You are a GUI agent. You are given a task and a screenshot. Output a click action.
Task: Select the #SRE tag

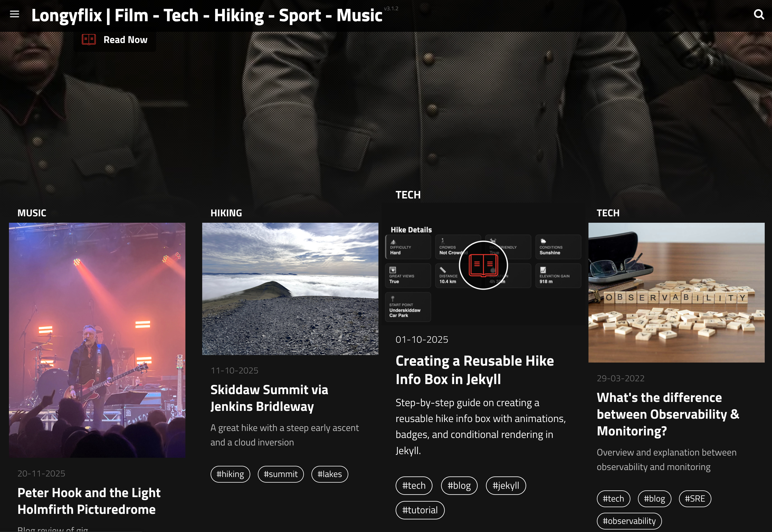point(695,499)
